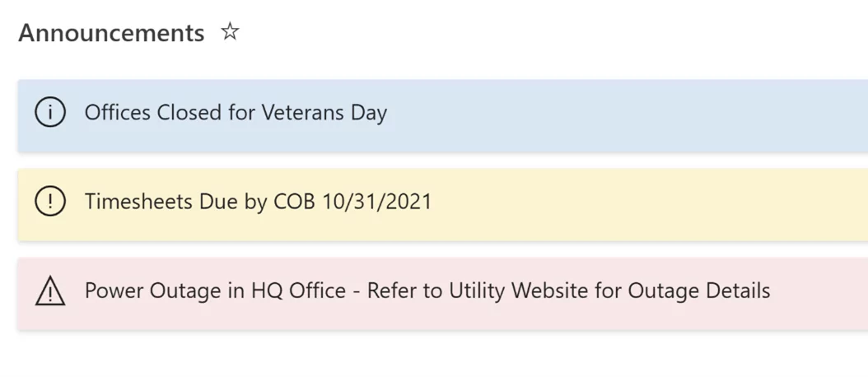Click the favorite star next to Announcements

pyautogui.click(x=230, y=31)
